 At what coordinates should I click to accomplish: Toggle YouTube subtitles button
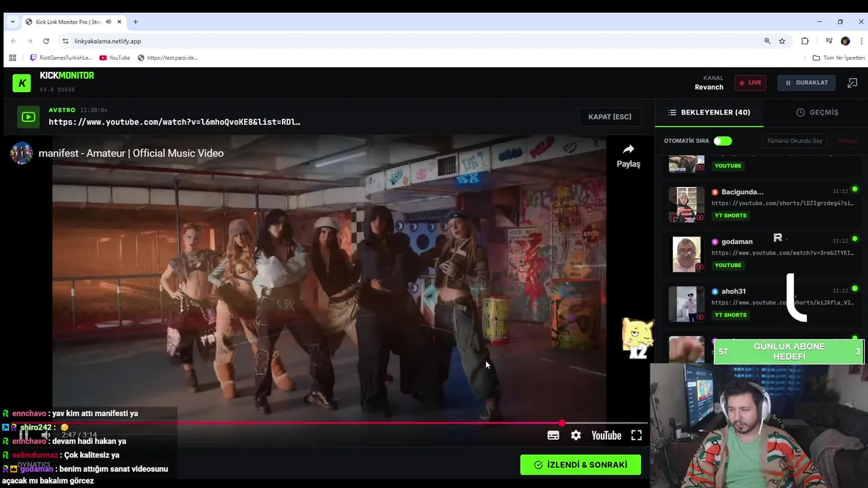point(553,435)
